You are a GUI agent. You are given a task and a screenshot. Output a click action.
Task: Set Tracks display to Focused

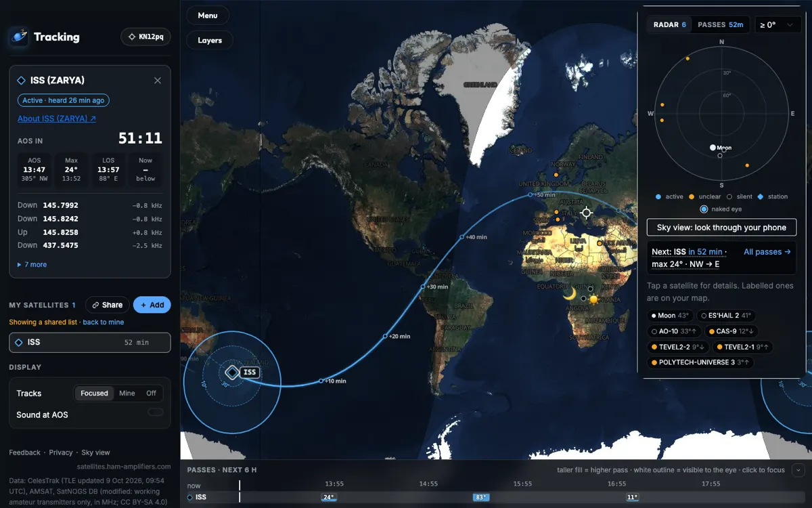(x=94, y=394)
